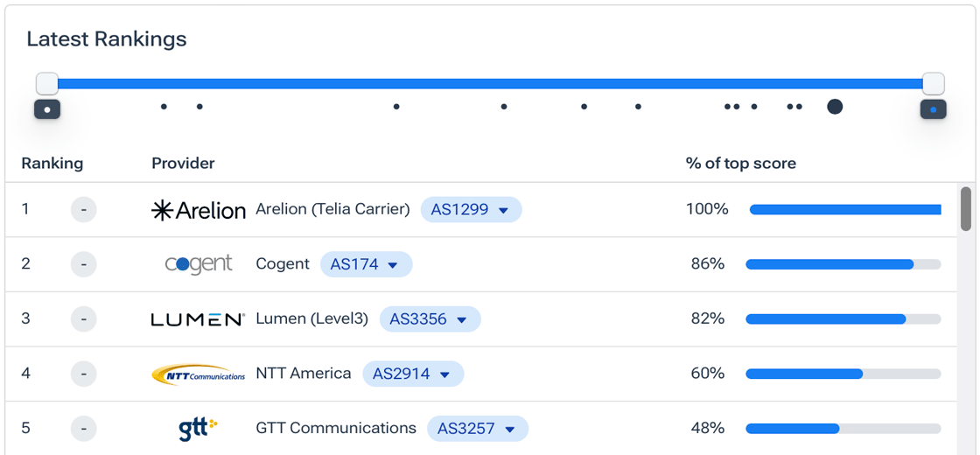Click the Cogent logo
The width and height of the screenshot is (980, 455).
tap(199, 264)
